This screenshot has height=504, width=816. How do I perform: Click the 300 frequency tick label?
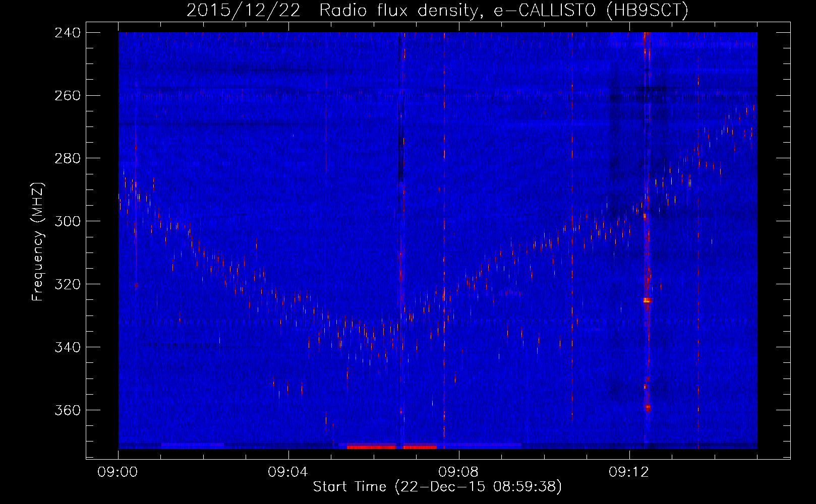[68, 221]
